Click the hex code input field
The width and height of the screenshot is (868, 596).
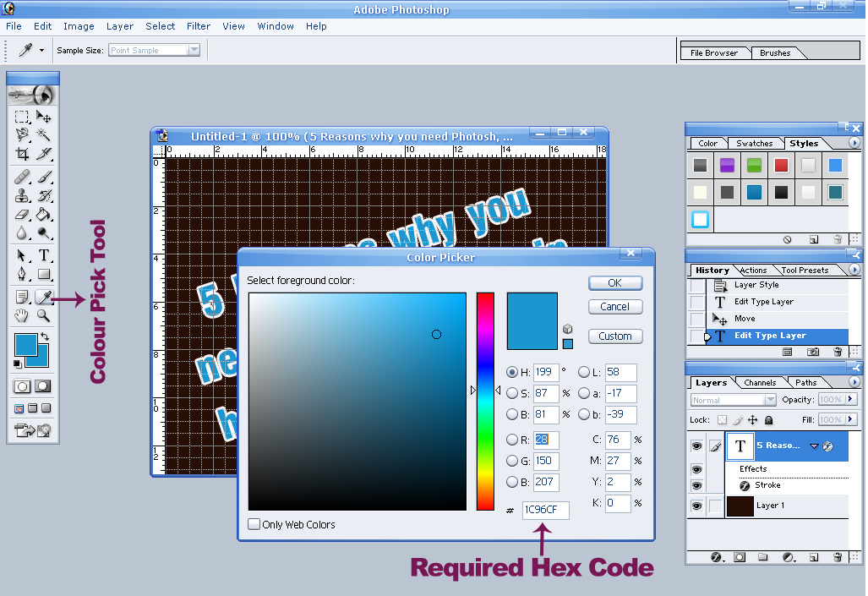pyautogui.click(x=545, y=510)
